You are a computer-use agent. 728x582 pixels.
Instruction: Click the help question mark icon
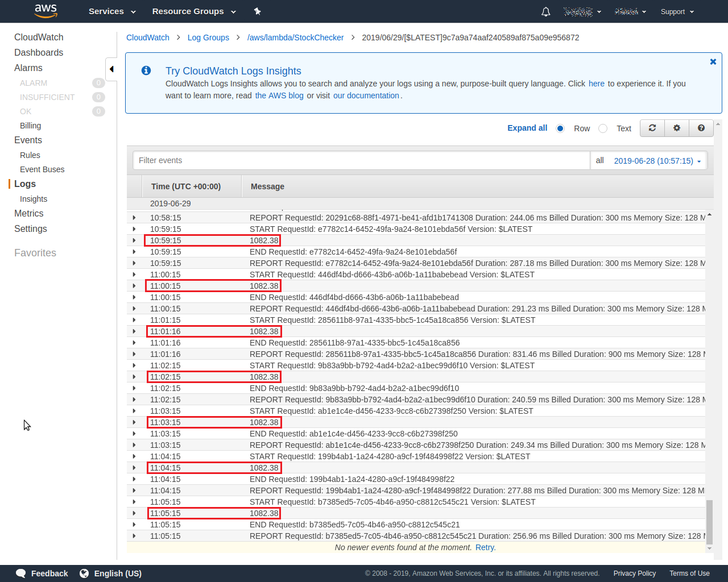coord(701,128)
